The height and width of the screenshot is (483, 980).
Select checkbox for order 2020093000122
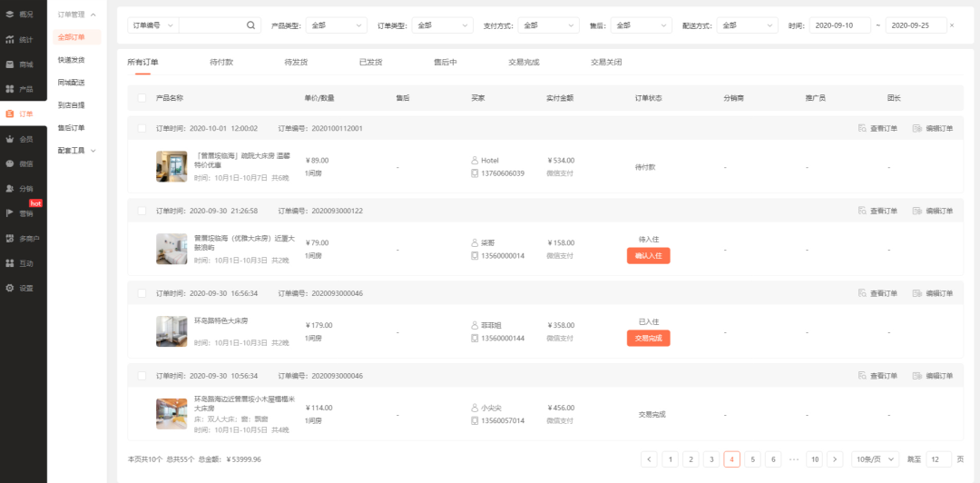[x=142, y=211]
